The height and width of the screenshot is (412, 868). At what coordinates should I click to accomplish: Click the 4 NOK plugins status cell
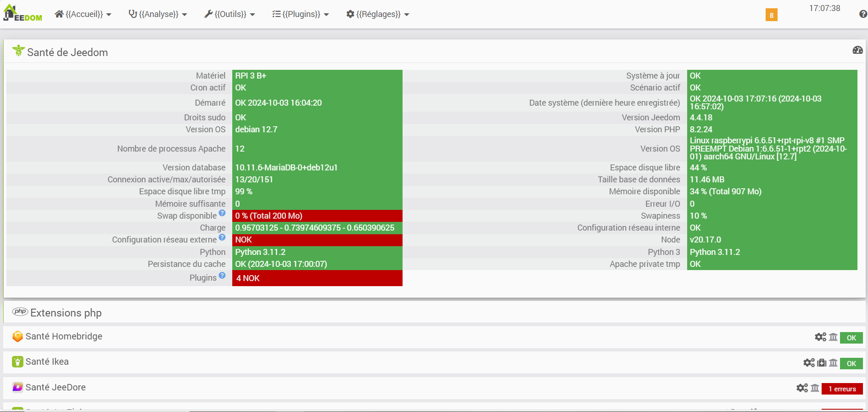click(x=317, y=278)
